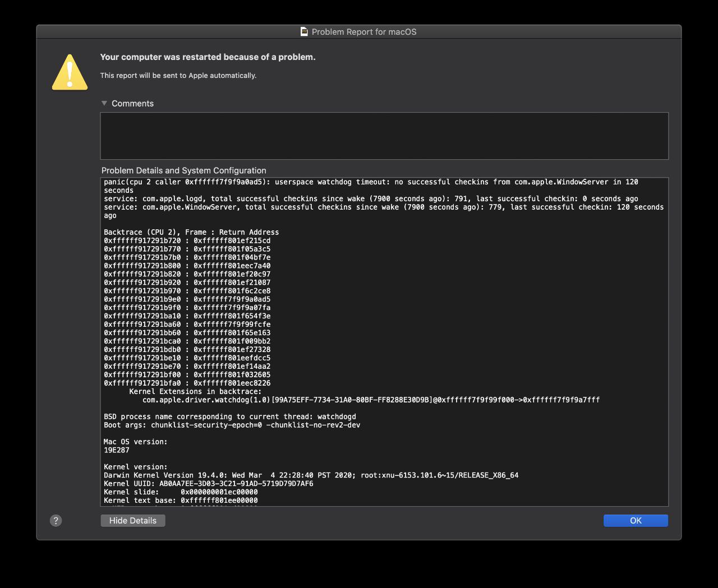This screenshot has height=588, width=718.
Task: Click the "Kernel UUID: AB0AA7EE" line
Action: (209, 484)
